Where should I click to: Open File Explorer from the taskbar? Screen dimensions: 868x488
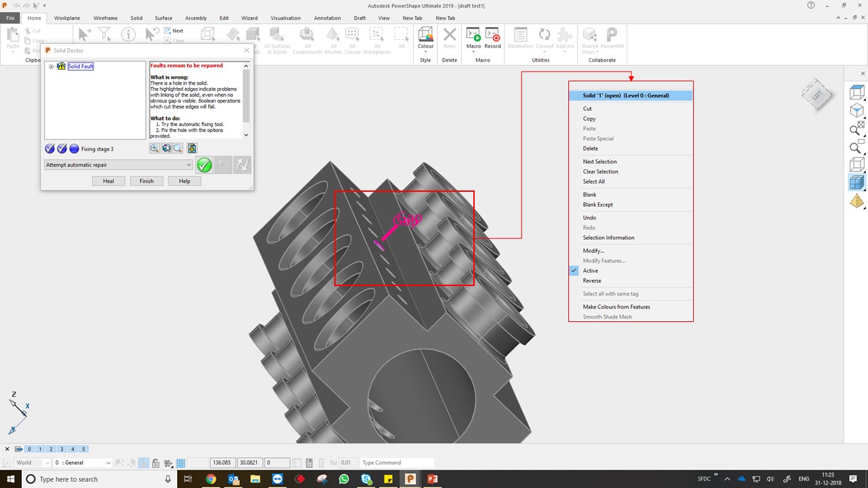coord(256,479)
